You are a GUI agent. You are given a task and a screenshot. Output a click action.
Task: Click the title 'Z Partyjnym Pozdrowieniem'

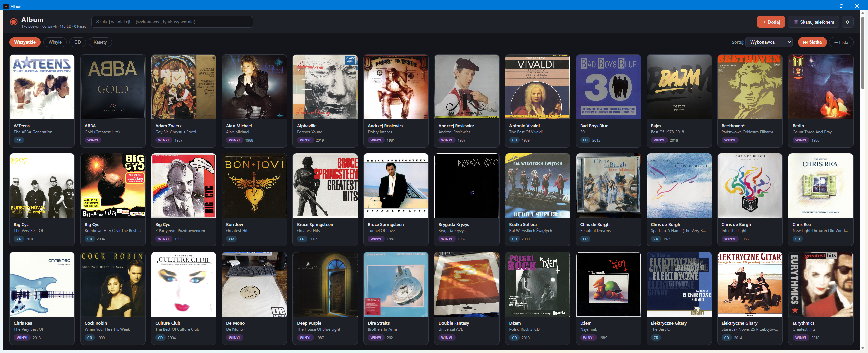(x=180, y=231)
